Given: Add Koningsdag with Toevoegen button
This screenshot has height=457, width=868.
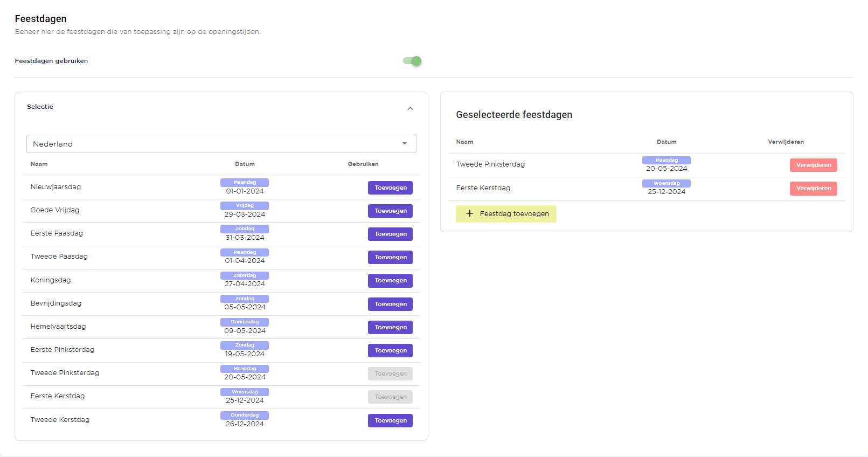Looking at the screenshot, I should [390, 280].
